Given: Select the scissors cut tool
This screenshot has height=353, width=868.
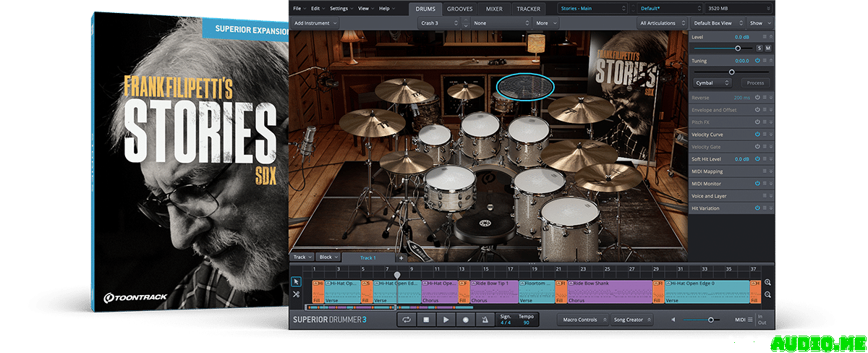Looking at the screenshot, I should (297, 294).
